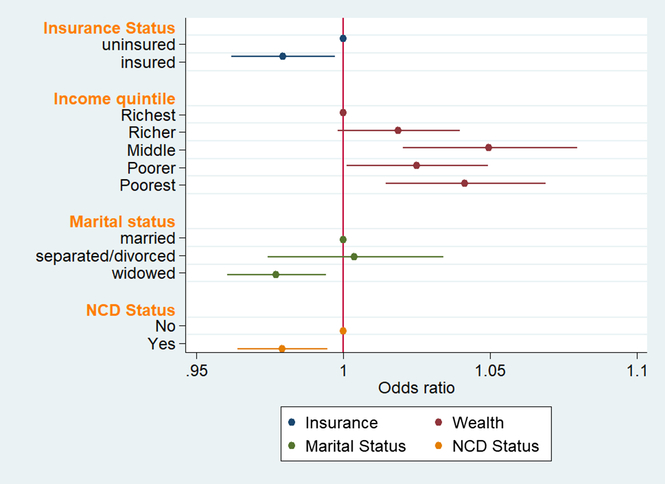Select the Middle income data point
The width and height of the screenshot is (665, 484).
point(489,147)
